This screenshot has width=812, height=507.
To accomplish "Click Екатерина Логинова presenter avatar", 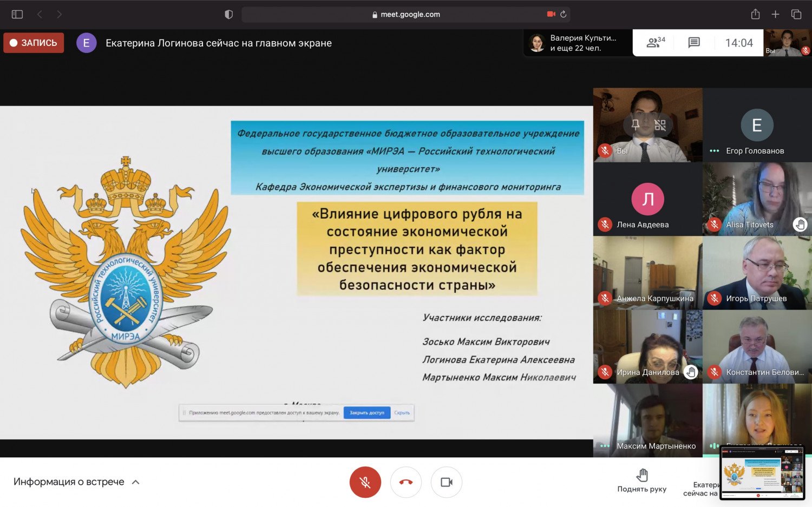I will pos(86,43).
